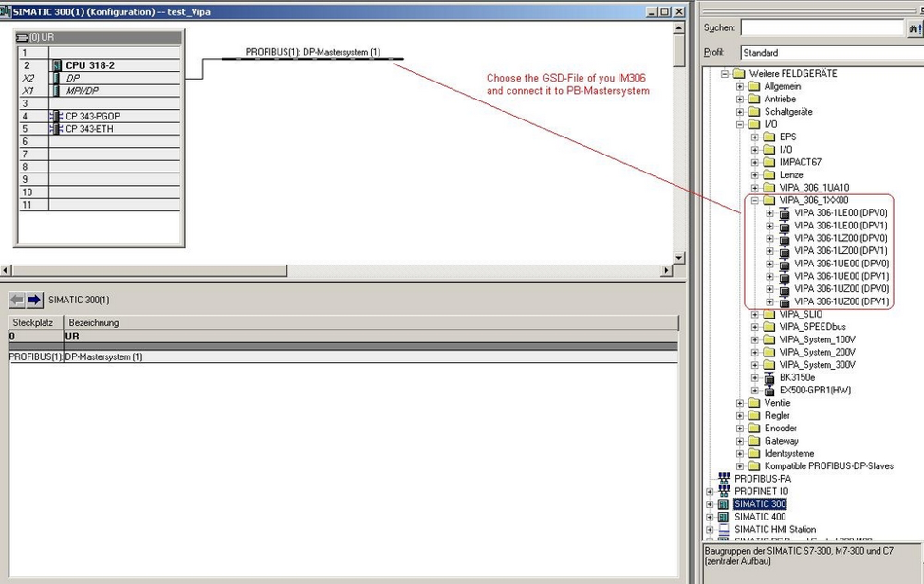Collapse the Weitere FELDGERÄTE tree node
The image size is (924, 584).
coord(725,74)
